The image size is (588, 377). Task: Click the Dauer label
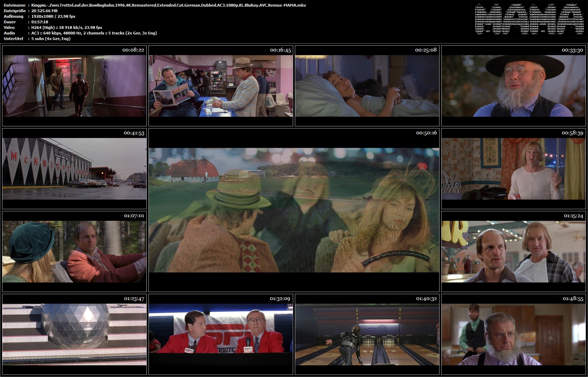(x=10, y=22)
